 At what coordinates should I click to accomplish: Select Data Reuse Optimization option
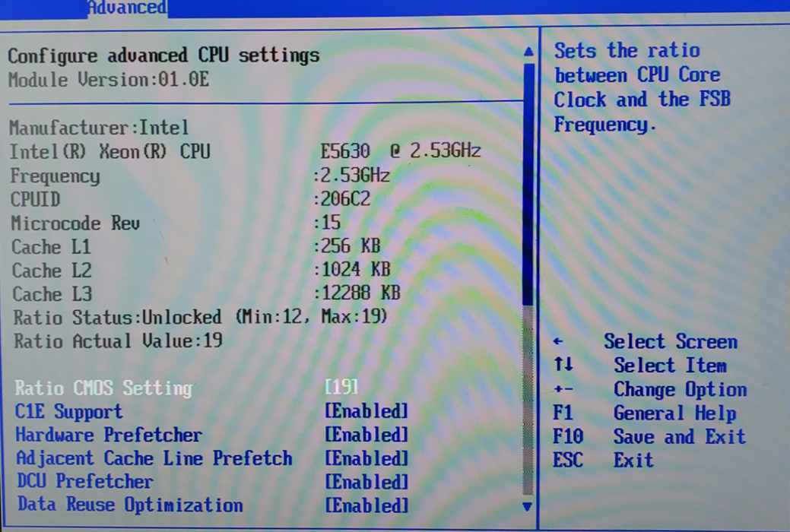point(130,505)
